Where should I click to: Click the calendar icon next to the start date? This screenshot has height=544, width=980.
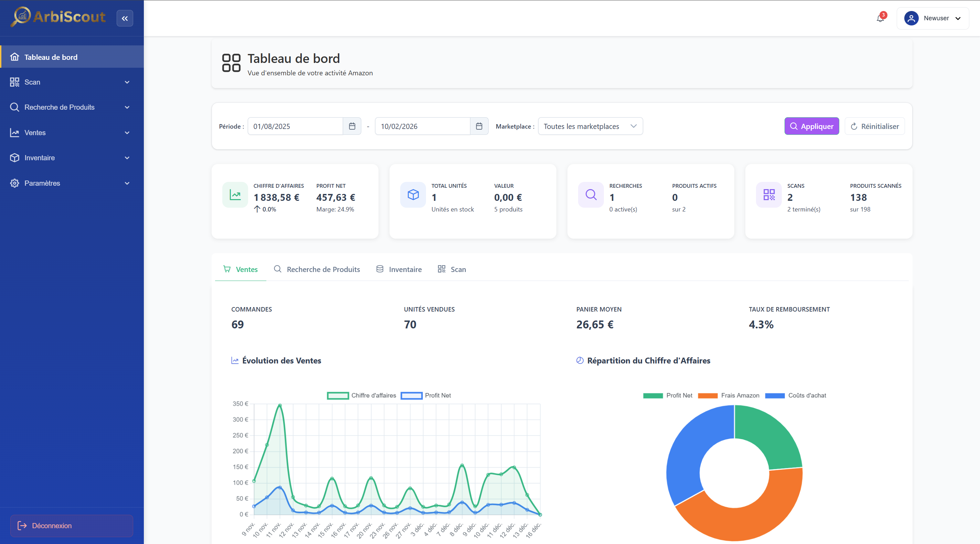(352, 126)
